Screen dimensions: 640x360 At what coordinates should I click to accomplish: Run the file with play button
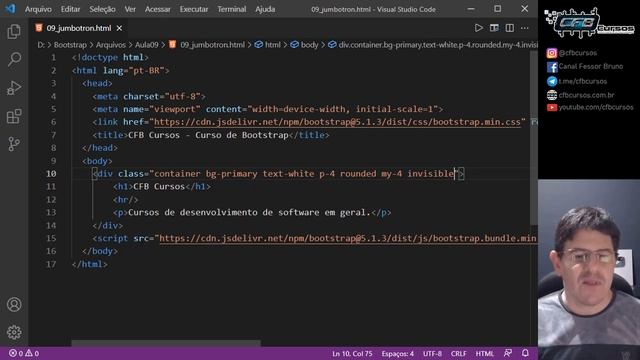tap(478, 28)
